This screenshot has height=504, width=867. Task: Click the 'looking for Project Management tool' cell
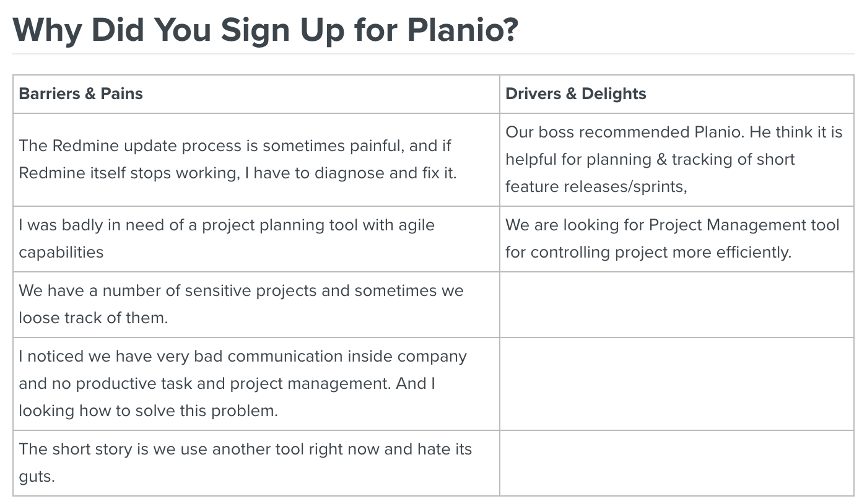coord(677,239)
